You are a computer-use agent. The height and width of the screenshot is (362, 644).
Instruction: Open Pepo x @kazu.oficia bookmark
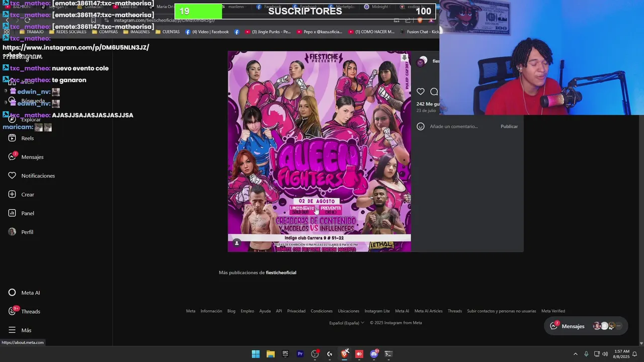[319, 32]
